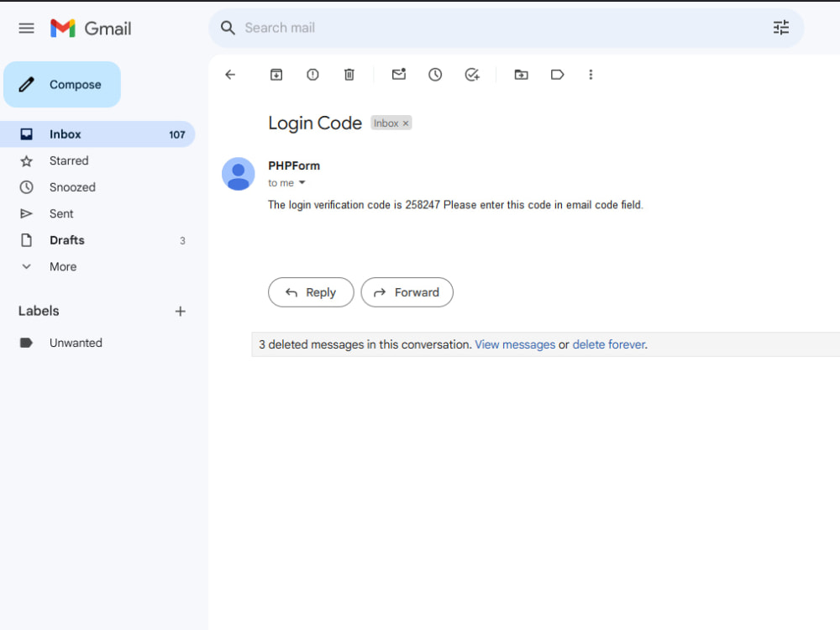Archive this email
840x630 pixels.
(x=276, y=75)
